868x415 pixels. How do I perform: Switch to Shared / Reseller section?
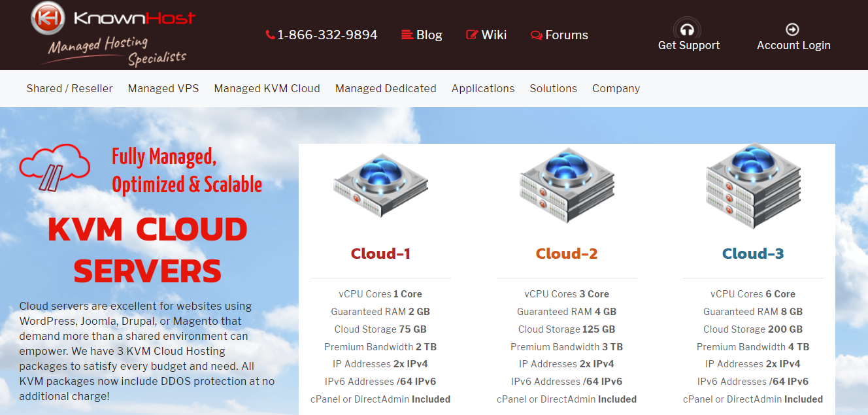pyautogui.click(x=69, y=88)
